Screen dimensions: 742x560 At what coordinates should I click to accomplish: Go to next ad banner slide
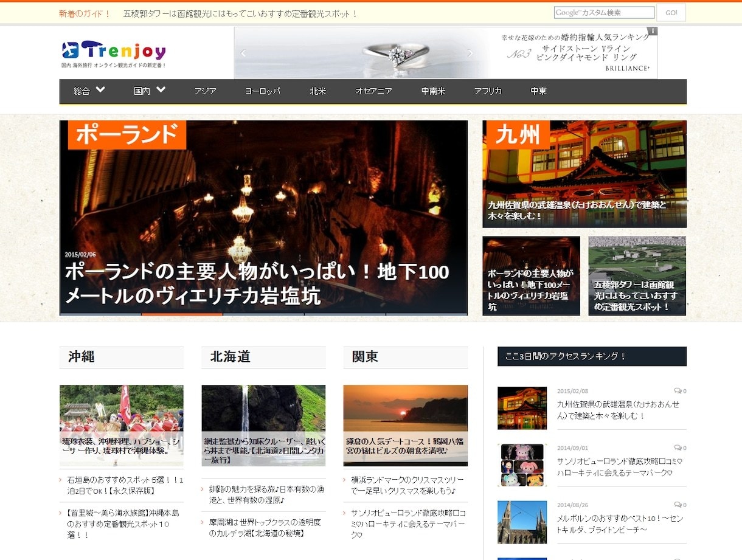click(x=470, y=54)
